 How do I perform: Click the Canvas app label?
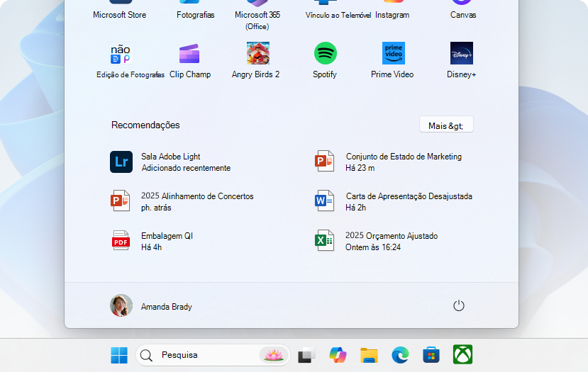point(463,15)
